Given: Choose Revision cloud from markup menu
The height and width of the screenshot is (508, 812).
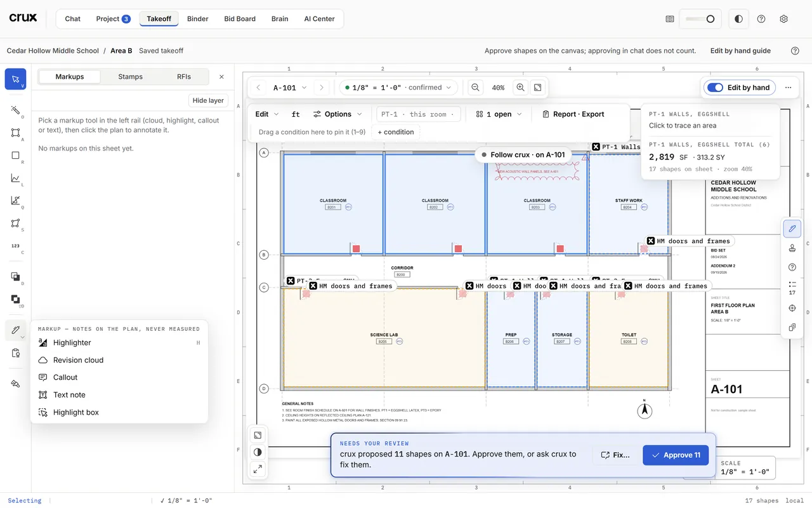Looking at the screenshot, I should [119, 360].
